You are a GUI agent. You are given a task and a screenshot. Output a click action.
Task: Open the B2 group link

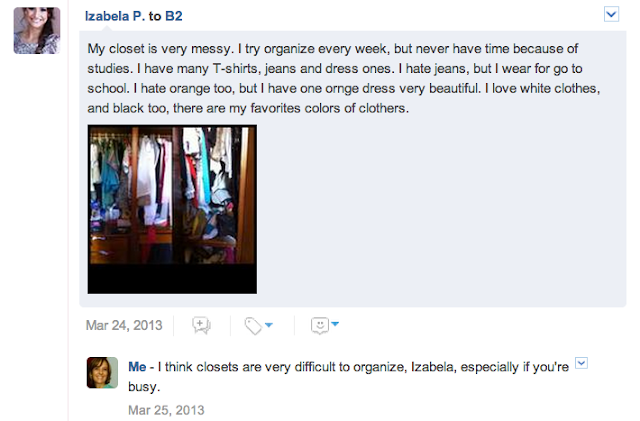(x=172, y=16)
